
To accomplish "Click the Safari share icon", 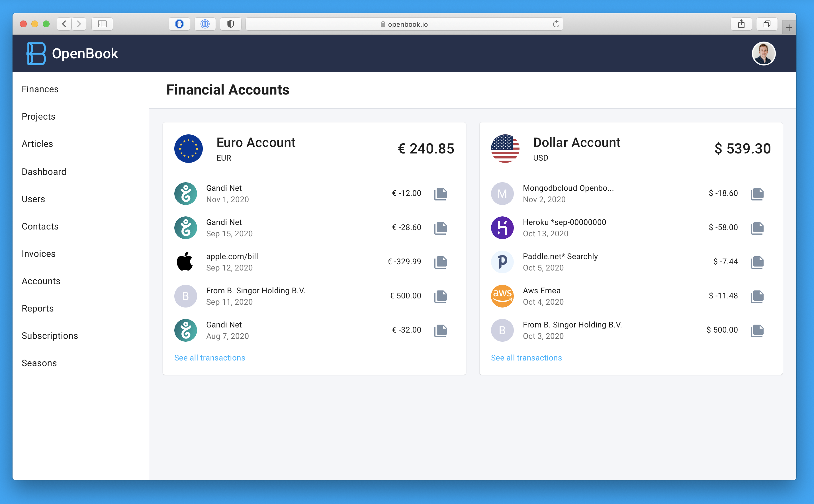I will tap(741, 24).
